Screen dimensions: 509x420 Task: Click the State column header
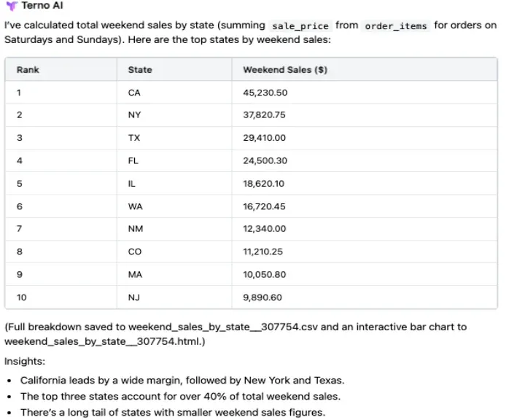coord(140,70)
